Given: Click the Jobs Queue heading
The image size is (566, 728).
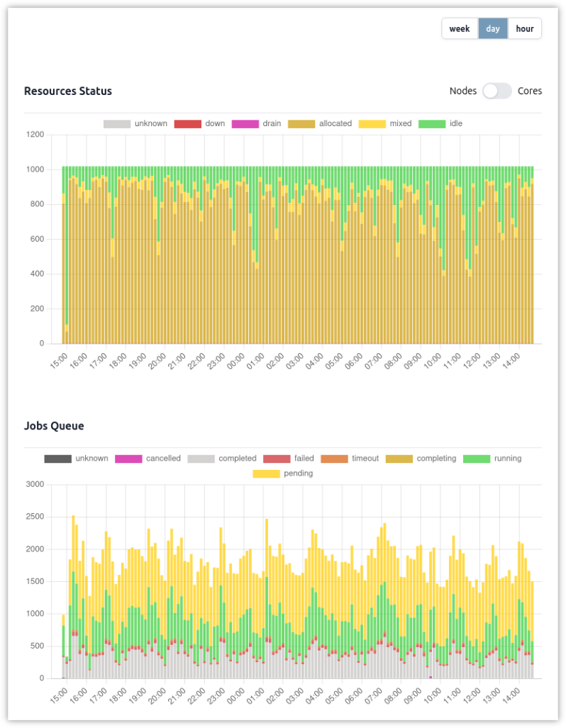Looking at the screenshot, I should click(54, 426).
